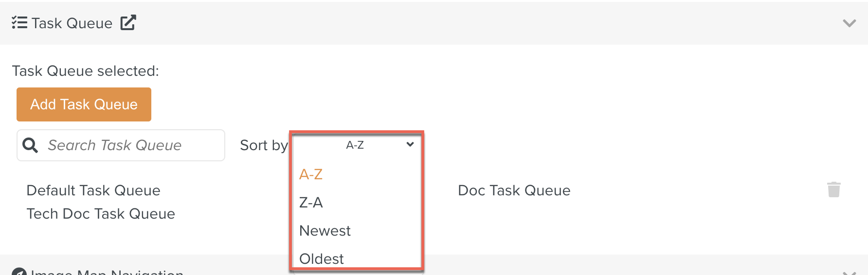Select Default Task Queue from the list

pyautogui.click(x=93, y=190)
